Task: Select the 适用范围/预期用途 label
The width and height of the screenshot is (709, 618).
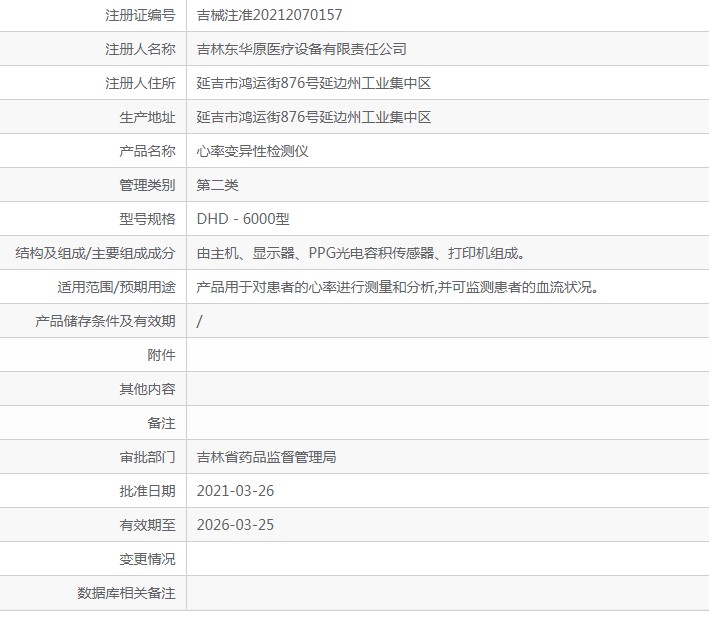Action: [x=116, y=287]
